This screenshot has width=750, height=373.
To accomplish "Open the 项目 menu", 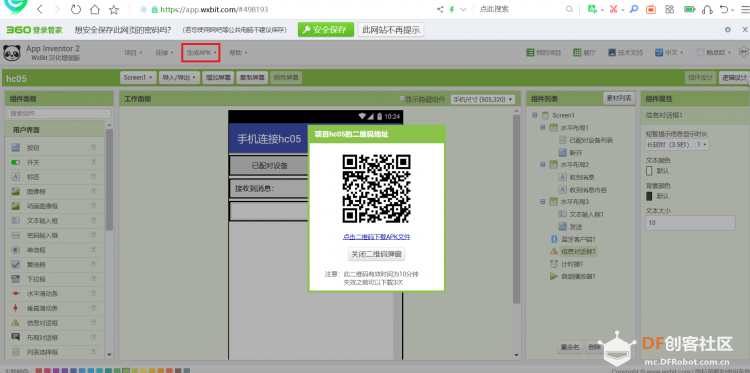I will pyautogui.click(x=133, y=53).
